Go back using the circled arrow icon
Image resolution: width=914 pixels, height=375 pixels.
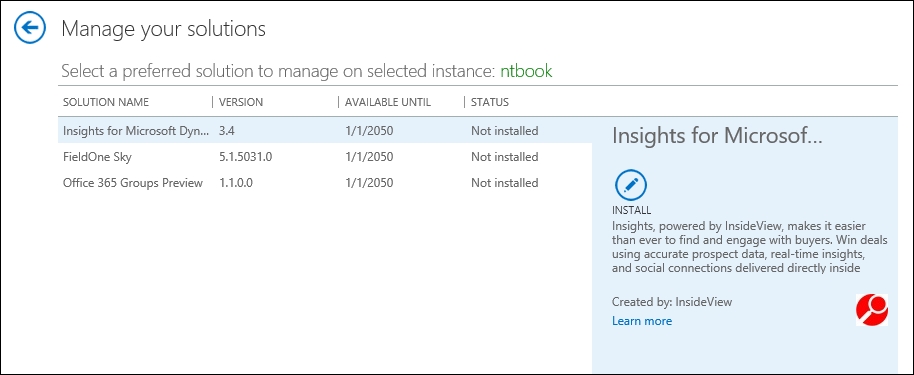click(30, 27)
